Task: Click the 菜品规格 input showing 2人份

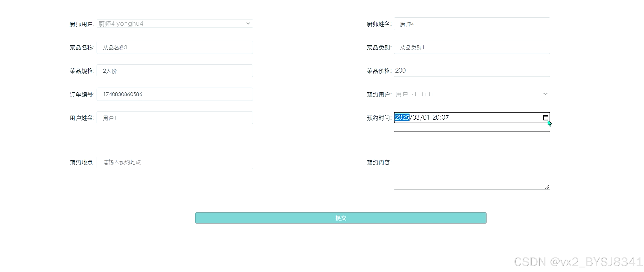Action: (174, 71)
